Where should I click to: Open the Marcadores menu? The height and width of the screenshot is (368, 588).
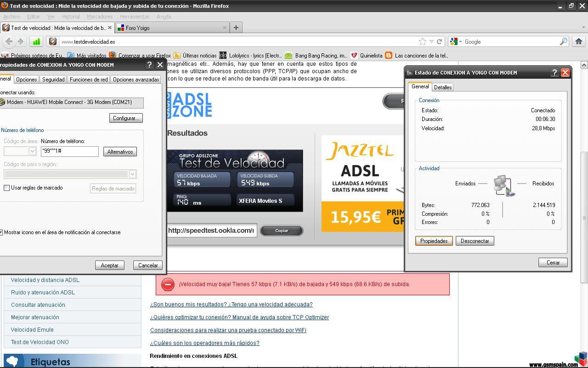point(100,17)
